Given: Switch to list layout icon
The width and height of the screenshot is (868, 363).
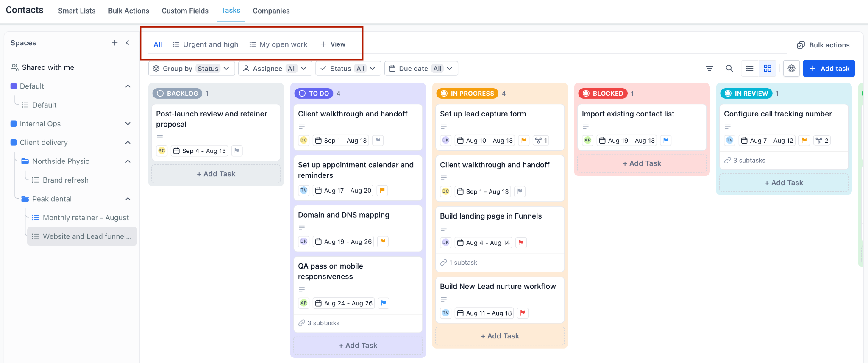Looking at the screenshot, I should click(x=750, y=68).
